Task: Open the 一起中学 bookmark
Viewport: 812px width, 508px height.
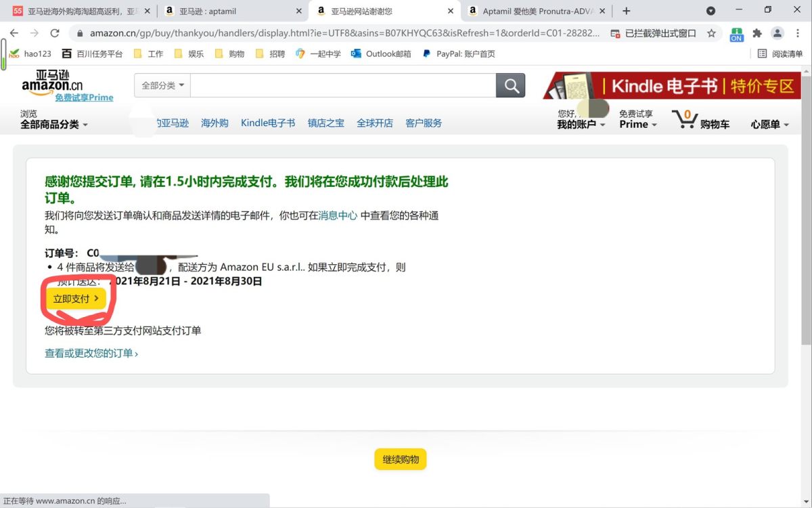Action: pos(318,54)
